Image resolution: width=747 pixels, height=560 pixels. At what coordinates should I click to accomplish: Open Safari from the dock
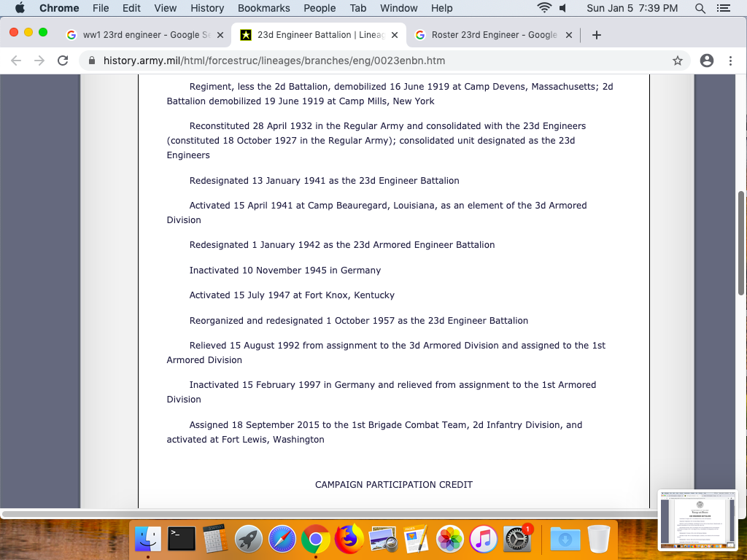click(282, 540)
